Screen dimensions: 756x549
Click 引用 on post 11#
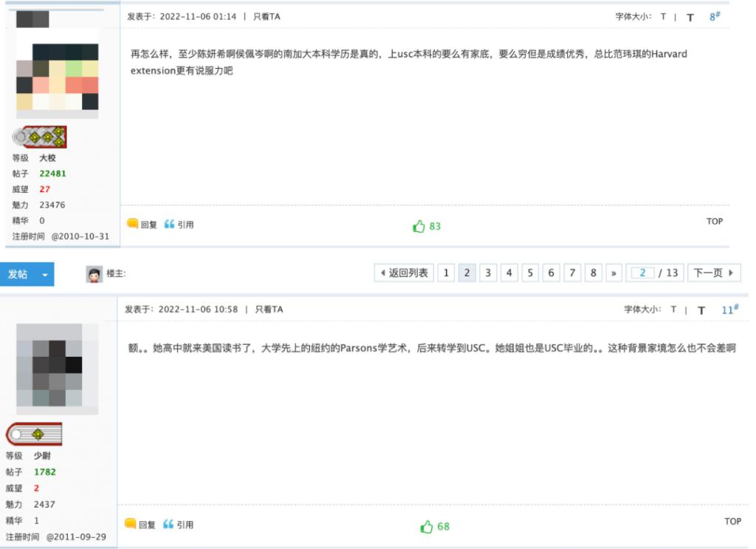[185, 525]
